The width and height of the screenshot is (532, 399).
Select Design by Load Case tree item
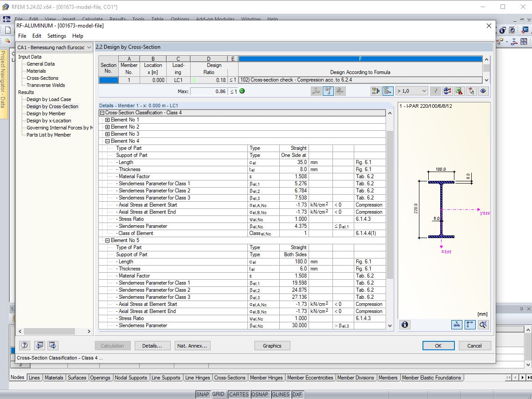(49, 99)
